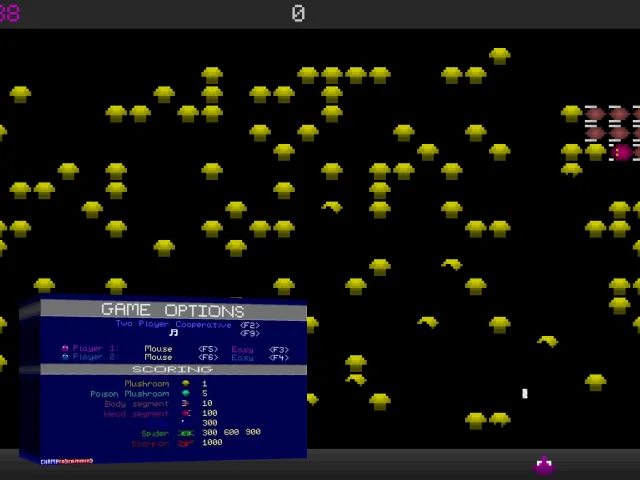
Task: Click the magenta centipede head in playfield
Action: (x=621, y=153)
